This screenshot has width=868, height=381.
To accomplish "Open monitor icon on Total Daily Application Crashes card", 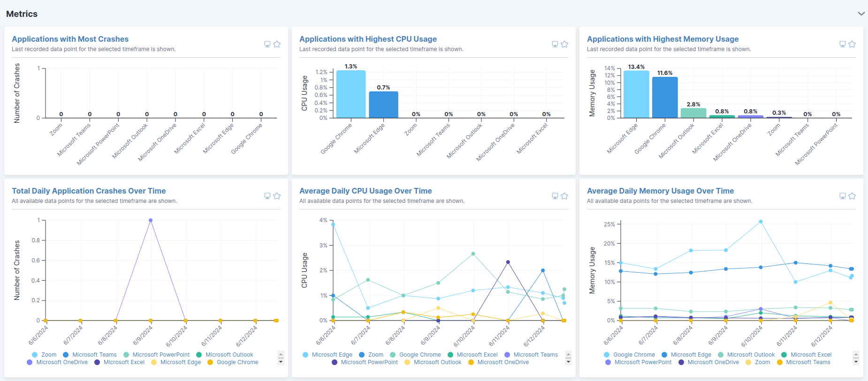I will [x=267, y=196].
